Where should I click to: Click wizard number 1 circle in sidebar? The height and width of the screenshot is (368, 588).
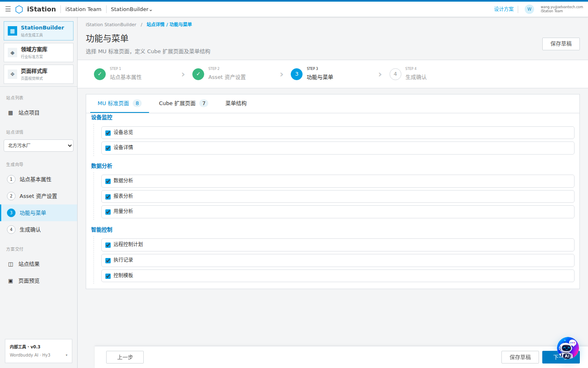11,179
